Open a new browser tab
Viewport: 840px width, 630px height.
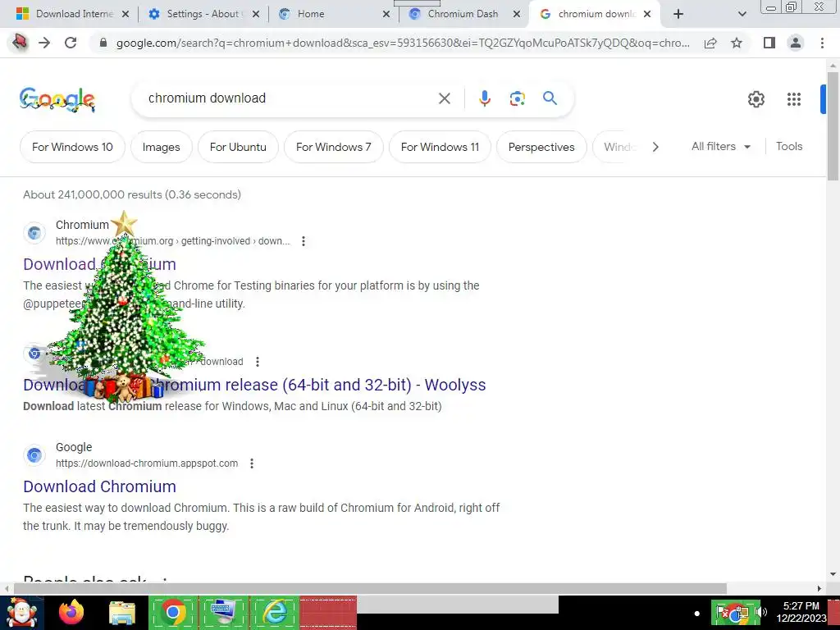coord(678,14)
